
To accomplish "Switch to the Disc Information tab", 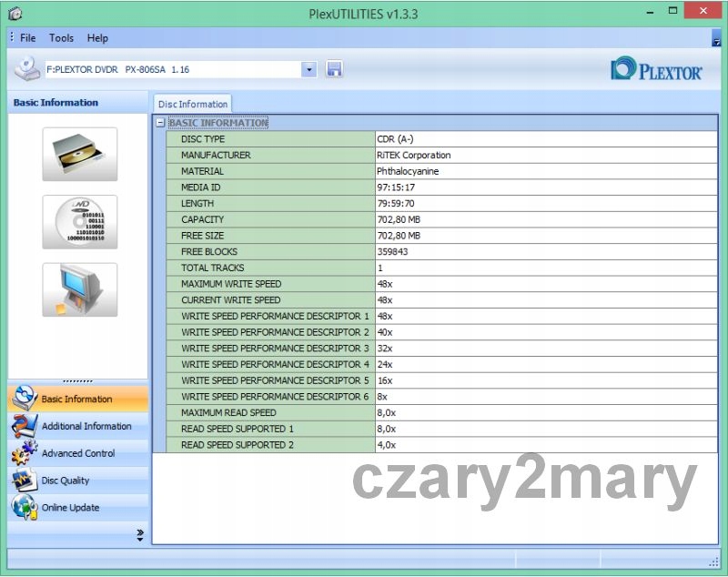I will click(x=193, y=105).
